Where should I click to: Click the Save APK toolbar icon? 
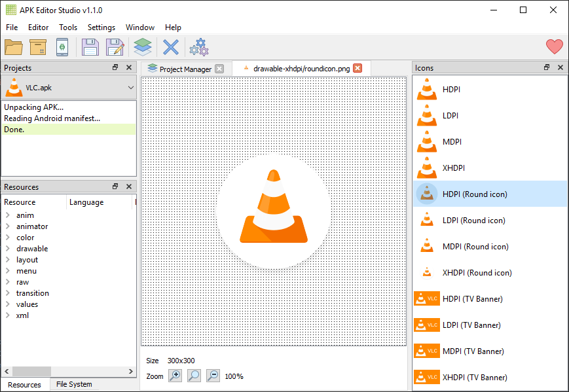coord(90,47)
